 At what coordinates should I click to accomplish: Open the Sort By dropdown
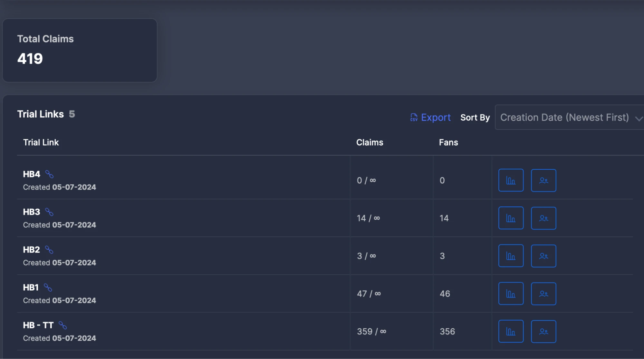pyautogui.click(x=569, y=117)
